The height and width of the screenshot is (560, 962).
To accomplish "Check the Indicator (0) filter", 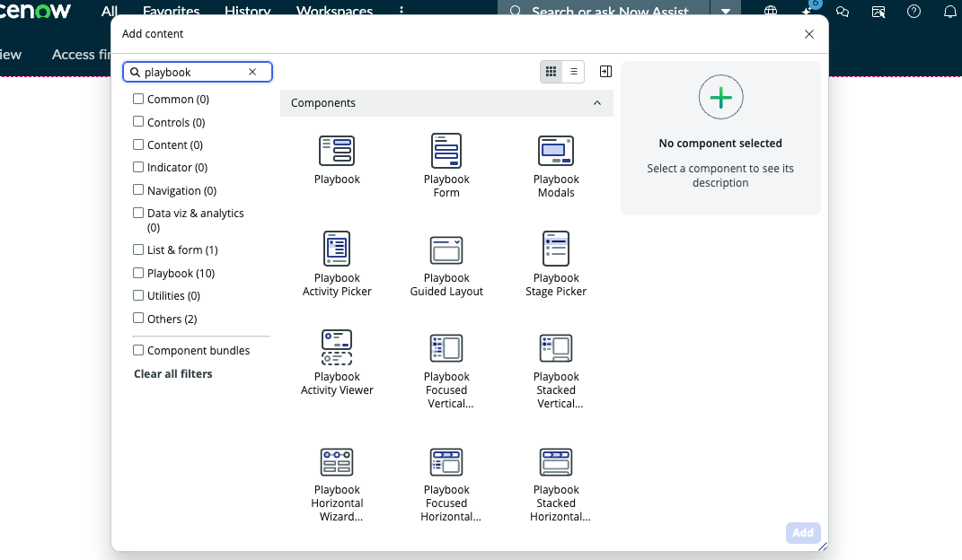I will [138, 167].
